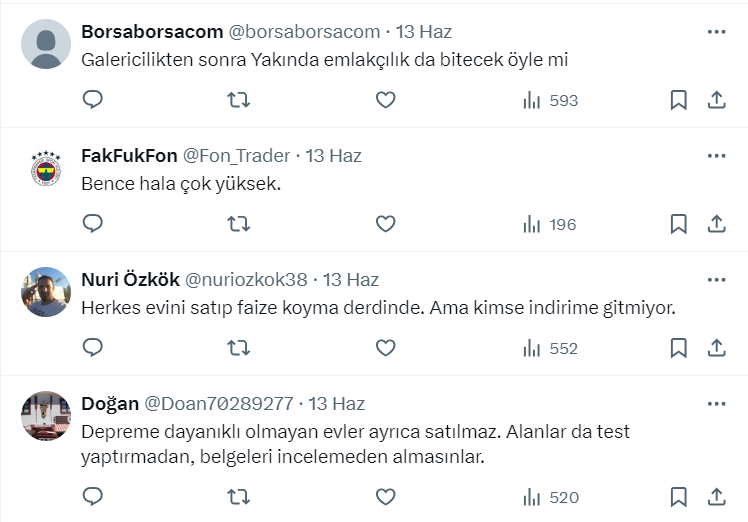Image resolution: width=748 pixels, height=522 pixels.
Task: Retweet the Borsaborsacom tweet
Action: (238, 100)
